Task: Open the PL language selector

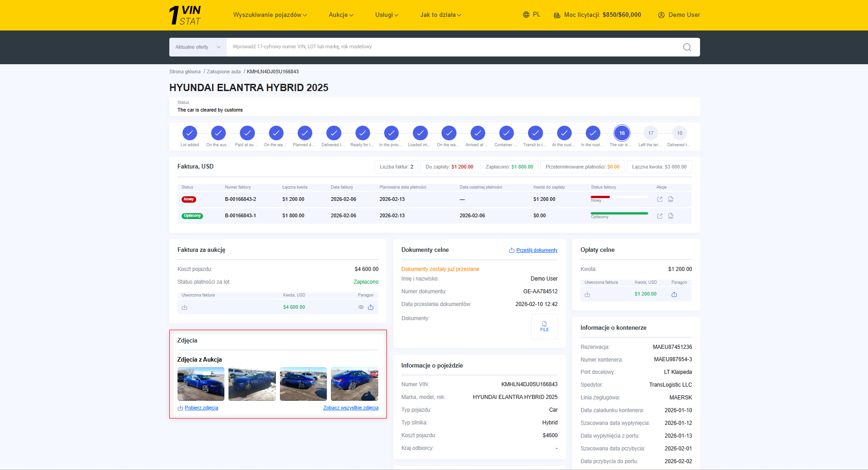Action: (532, 15)
